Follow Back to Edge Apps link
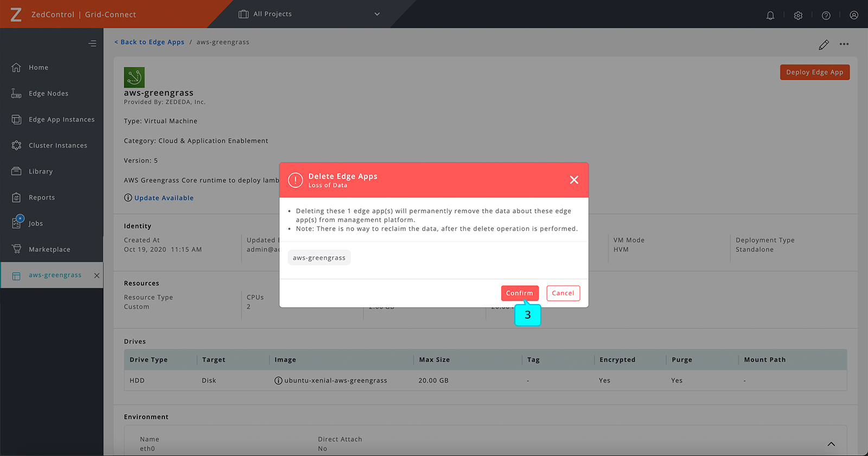Image resolution: width=868 pixels, height=456 pixels. tap(149, 42)
